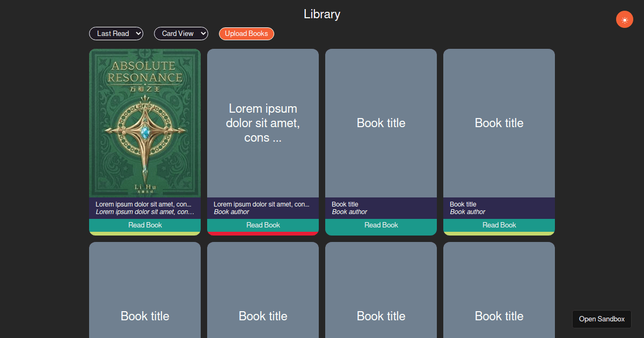Viewport: 644px width, 338px height.
Task: Click the Library page heading
Action: pyautogui.click(x=321, y=14)
